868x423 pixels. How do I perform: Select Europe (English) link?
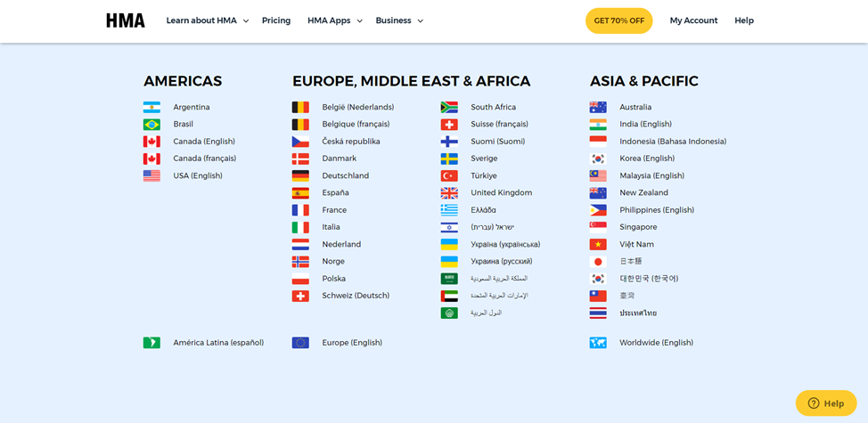[352, 343]
